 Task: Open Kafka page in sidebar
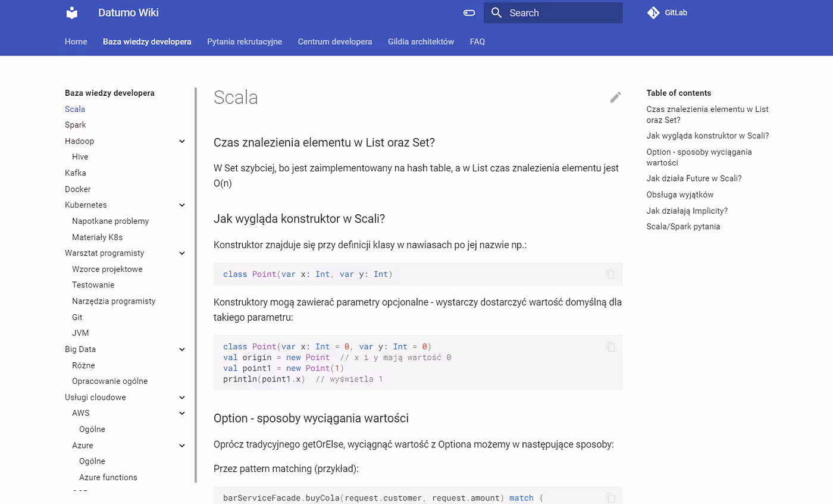tap(76, 173)
